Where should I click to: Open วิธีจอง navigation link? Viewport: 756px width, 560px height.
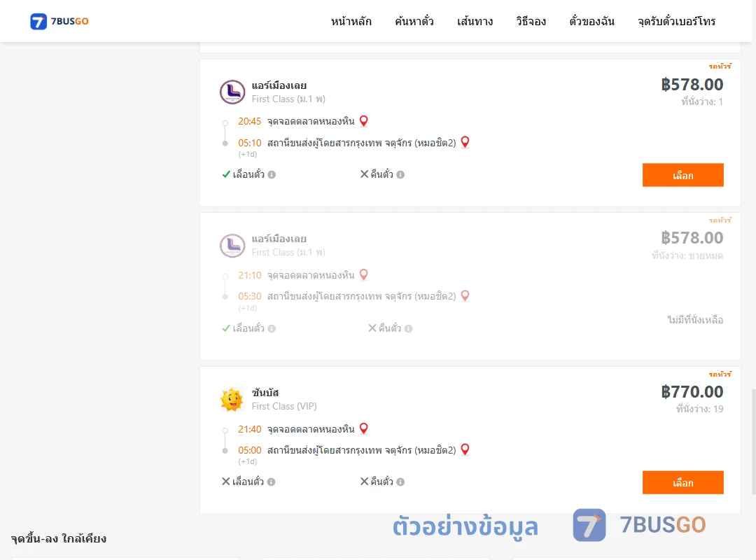pyautogui.click(x=531, y=21)
